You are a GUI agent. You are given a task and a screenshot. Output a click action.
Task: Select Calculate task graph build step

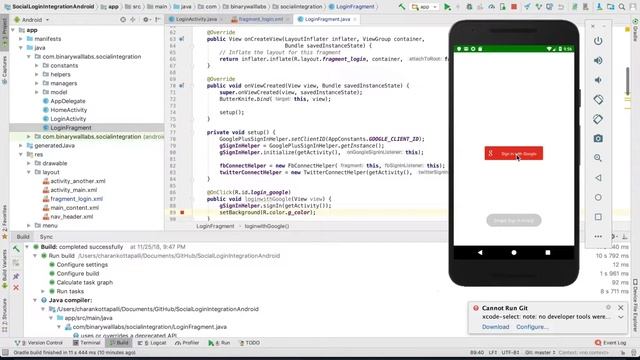point(84,282)
